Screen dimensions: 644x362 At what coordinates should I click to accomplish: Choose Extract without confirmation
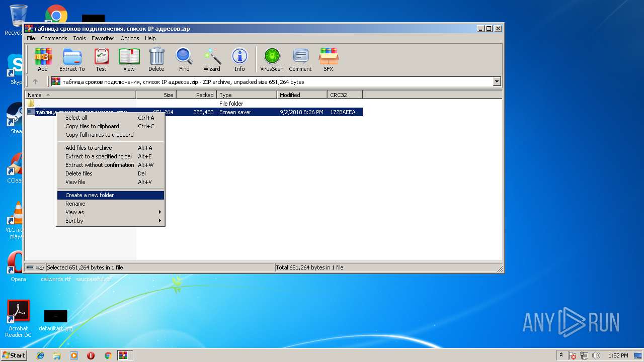(x=111, y=165)
